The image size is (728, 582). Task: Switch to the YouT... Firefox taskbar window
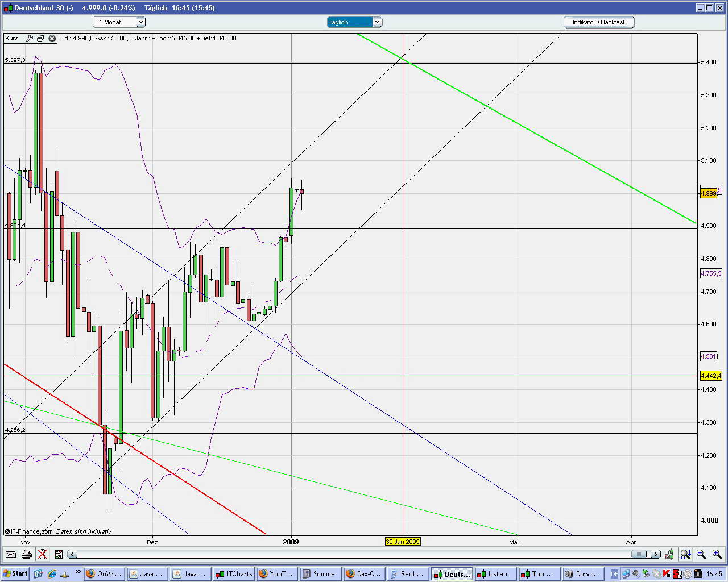pyautogui.click(x=277, y=574)
